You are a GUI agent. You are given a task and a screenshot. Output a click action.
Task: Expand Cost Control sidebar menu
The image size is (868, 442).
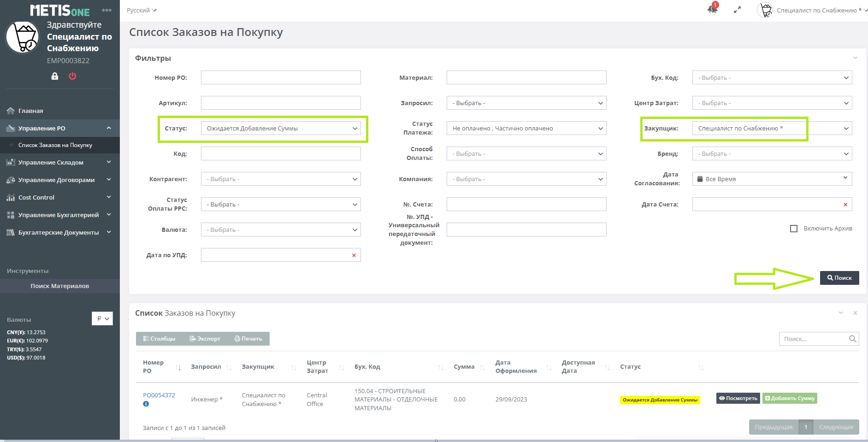(x=60, y=197)
